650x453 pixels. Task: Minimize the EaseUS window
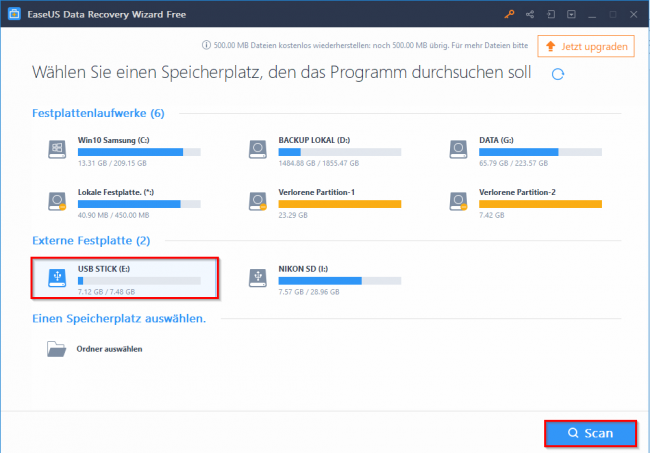tap(592, 15)
